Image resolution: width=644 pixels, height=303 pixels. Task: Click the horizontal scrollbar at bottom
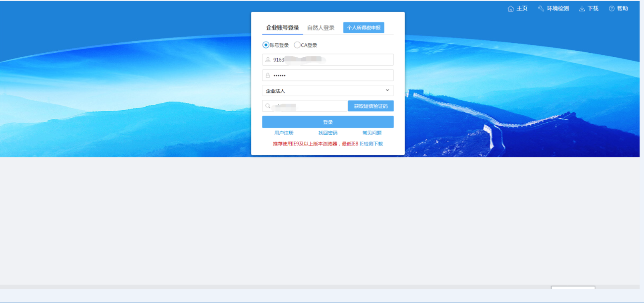click(319, 287)
